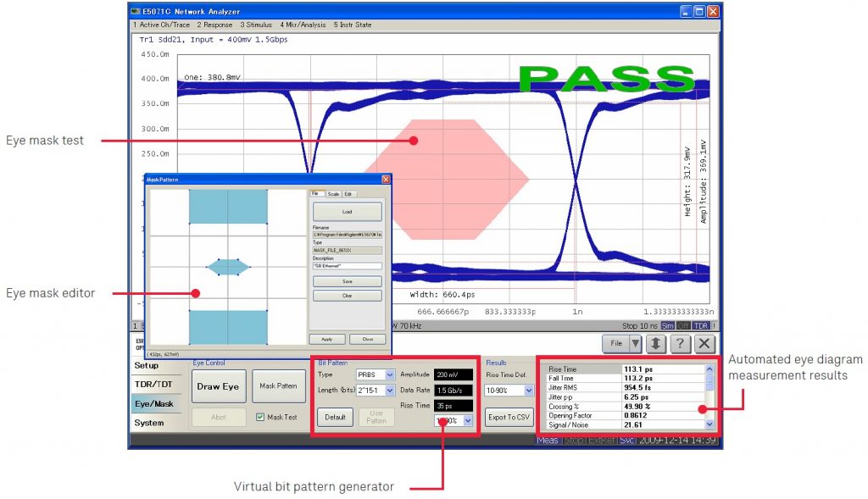Click the Sim status indicator
868x499 pixels.
point(668,325)
